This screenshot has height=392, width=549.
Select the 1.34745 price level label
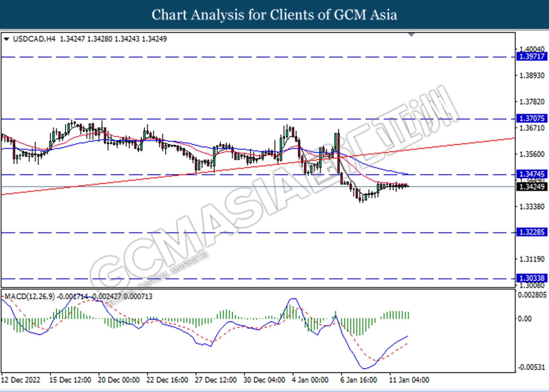coord(532,174)
